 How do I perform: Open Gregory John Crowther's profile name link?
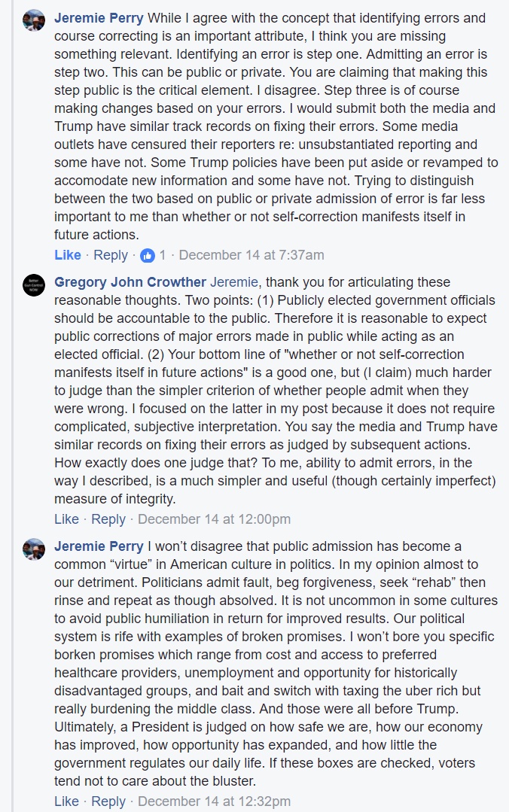pyautogui.click(x=130, y=282)
